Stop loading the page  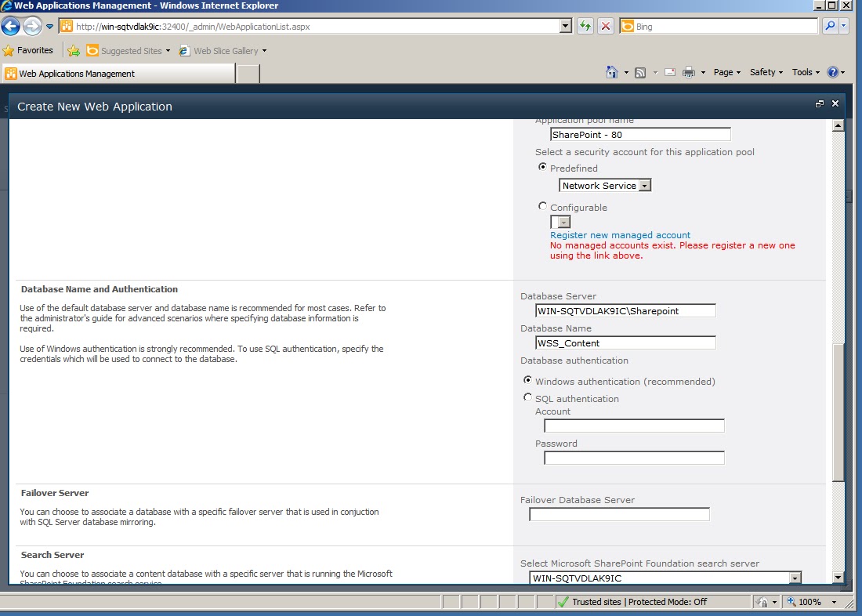[x=605, y=26]
